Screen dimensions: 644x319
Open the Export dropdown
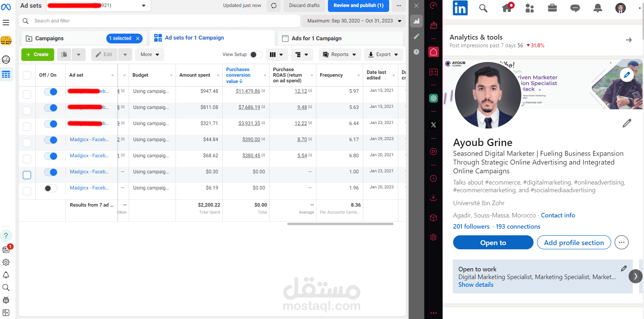tap(384, 54)
